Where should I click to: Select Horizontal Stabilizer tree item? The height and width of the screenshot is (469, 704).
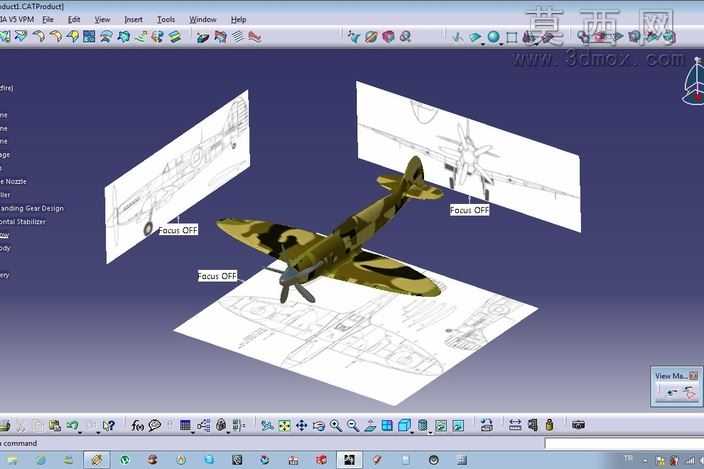tap(22, 222)
